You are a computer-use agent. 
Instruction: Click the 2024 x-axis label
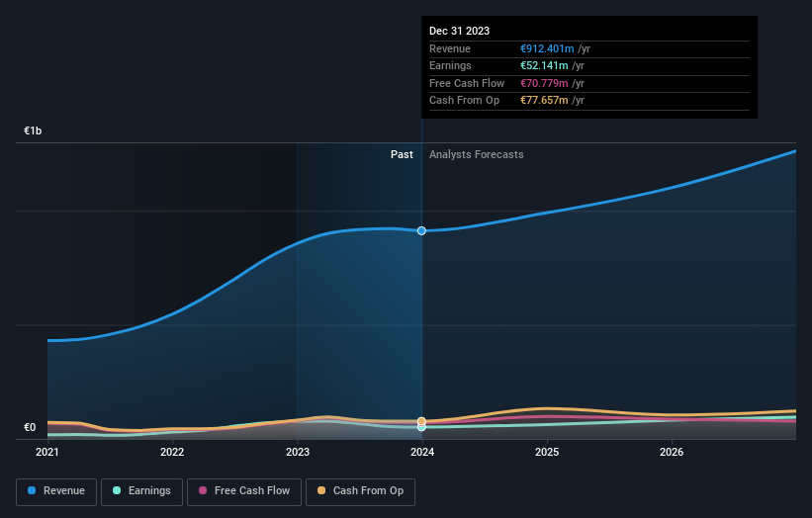[x=422, y=453]
